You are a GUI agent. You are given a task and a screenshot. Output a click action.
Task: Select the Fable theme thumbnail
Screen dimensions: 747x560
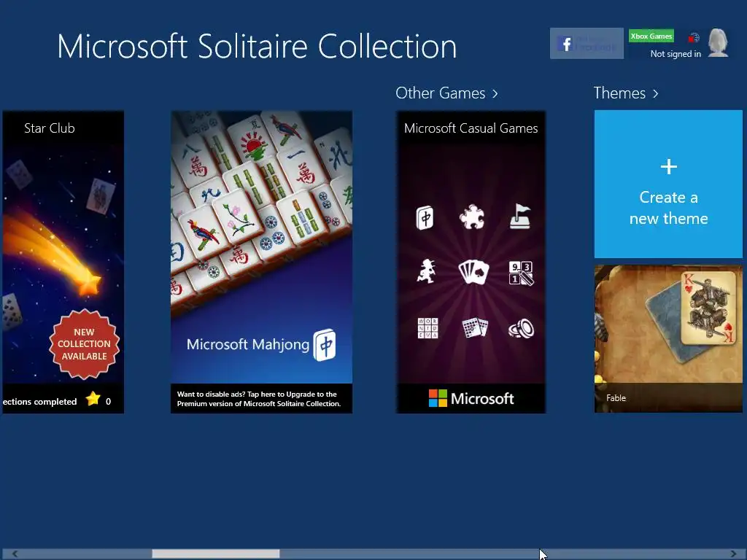(x=668, y=338)
